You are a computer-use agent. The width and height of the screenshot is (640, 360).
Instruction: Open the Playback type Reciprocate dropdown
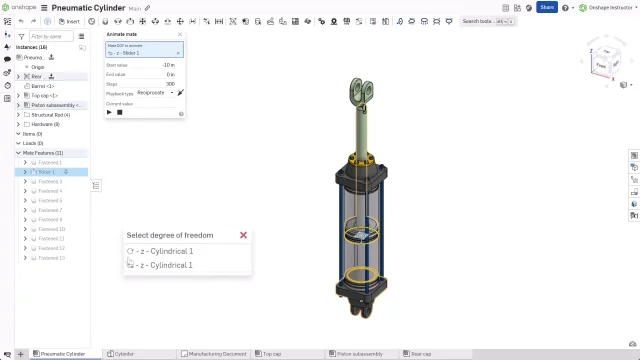[155, 93]
